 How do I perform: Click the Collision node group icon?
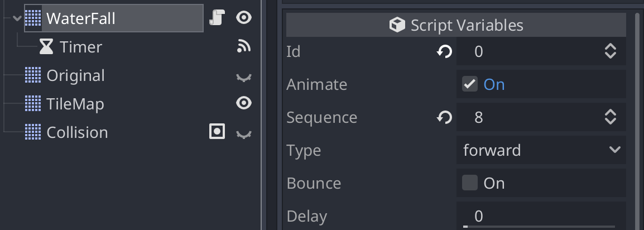click(x=217, y=132)
